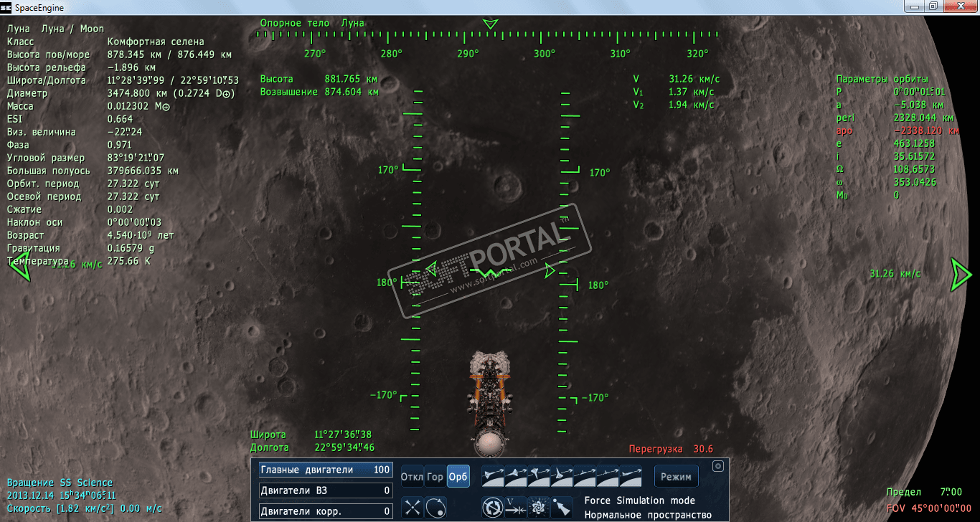Click the 'Гравитация 0.16579 g' row
Image resolution: width=980 pixels, height=522 pixels.
tap(80, 248)
